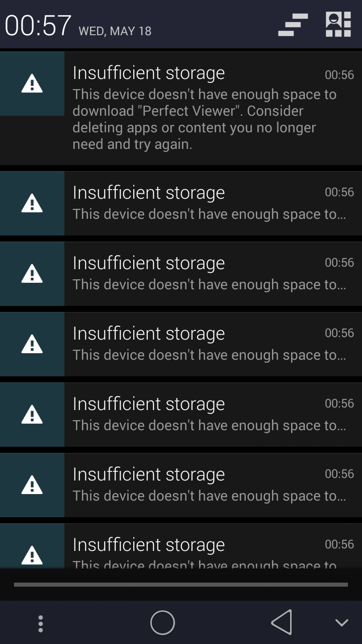The width and height of the screenshot is (362, 644).
Task: Tap warning icon of second storage notification
Action: [32, 203]
